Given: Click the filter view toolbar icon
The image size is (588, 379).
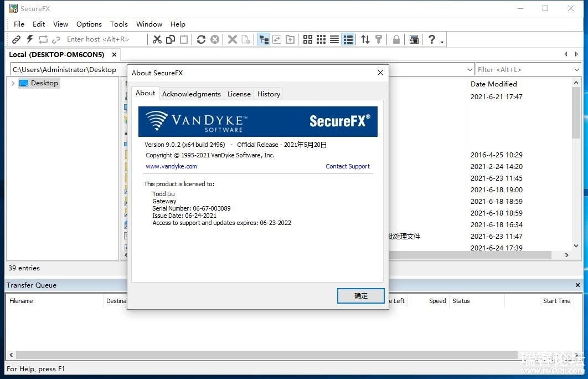Looking at the screenshot, I should tap(379, 39).
